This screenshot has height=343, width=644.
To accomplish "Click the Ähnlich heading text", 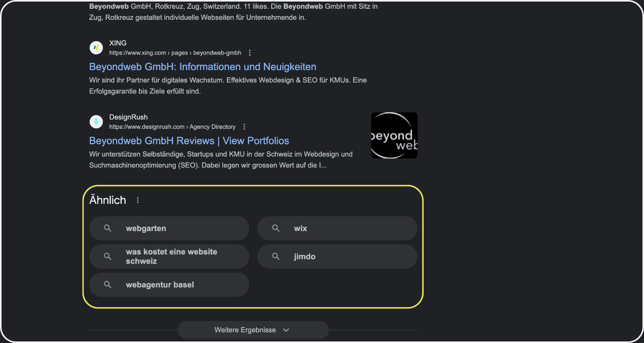I will tap(108, 200).
